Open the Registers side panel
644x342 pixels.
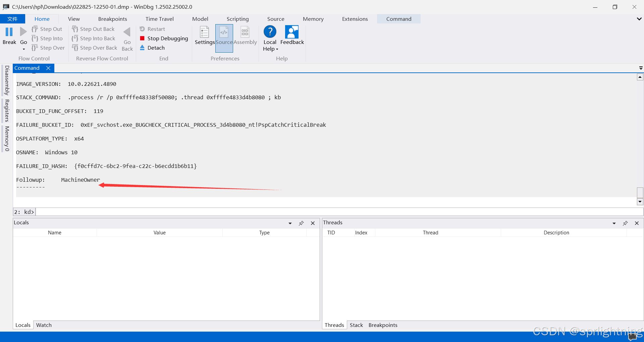[7, 111]
